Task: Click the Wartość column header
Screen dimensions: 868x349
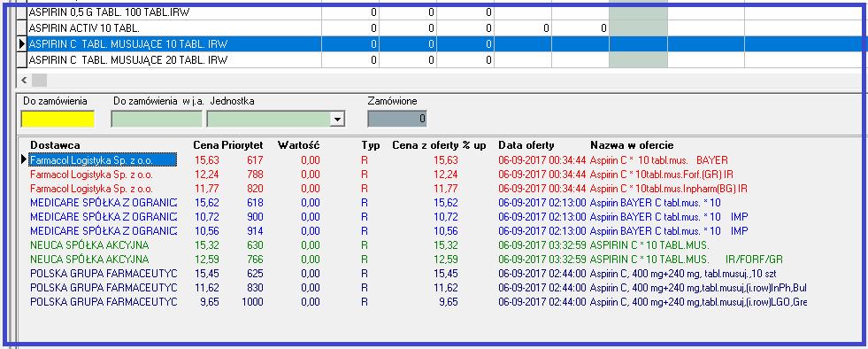Action: coord(298,145)
